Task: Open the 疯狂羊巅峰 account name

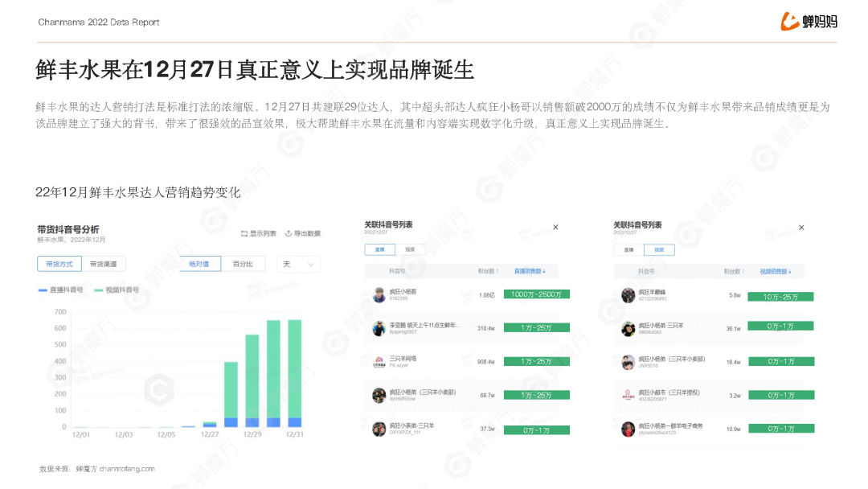Action: click(x=652, y=292)
